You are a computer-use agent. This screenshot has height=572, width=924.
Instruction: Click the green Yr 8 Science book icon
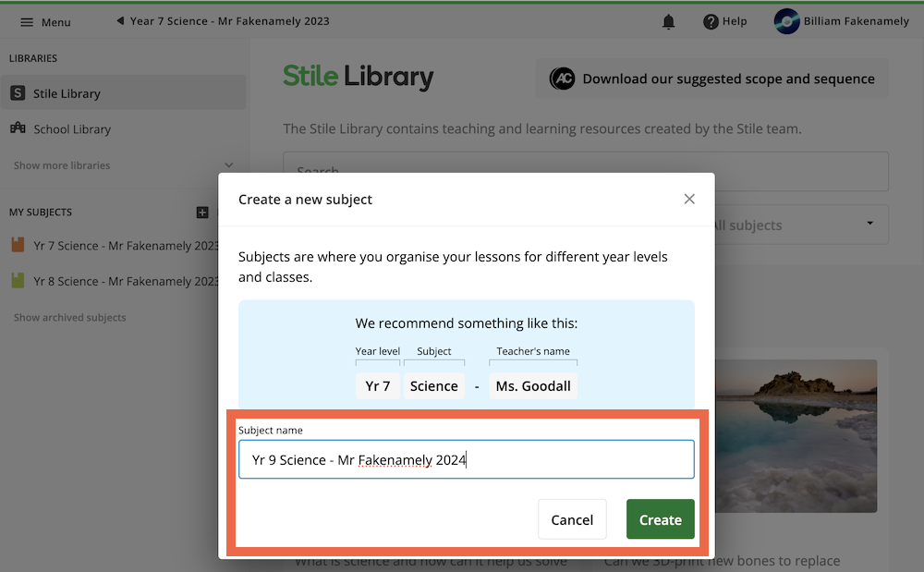pyautogui.click(x=18, y=281)
